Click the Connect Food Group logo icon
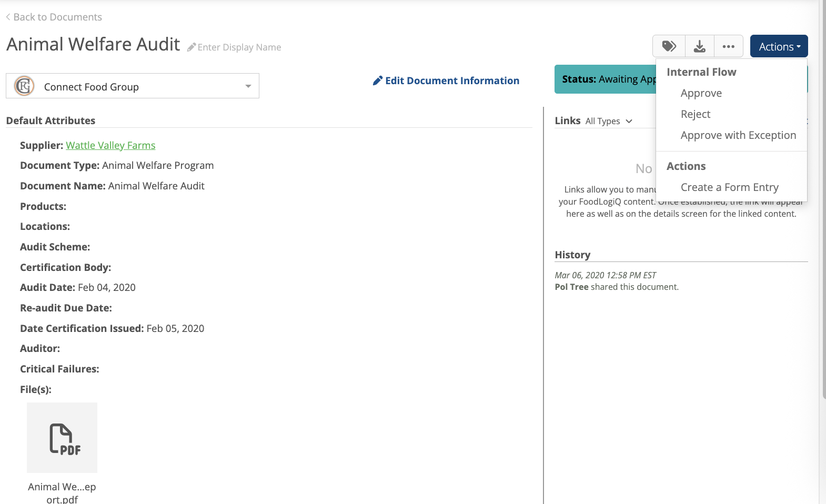Screen dimensions: 826x504 click(x=24, y=86)
